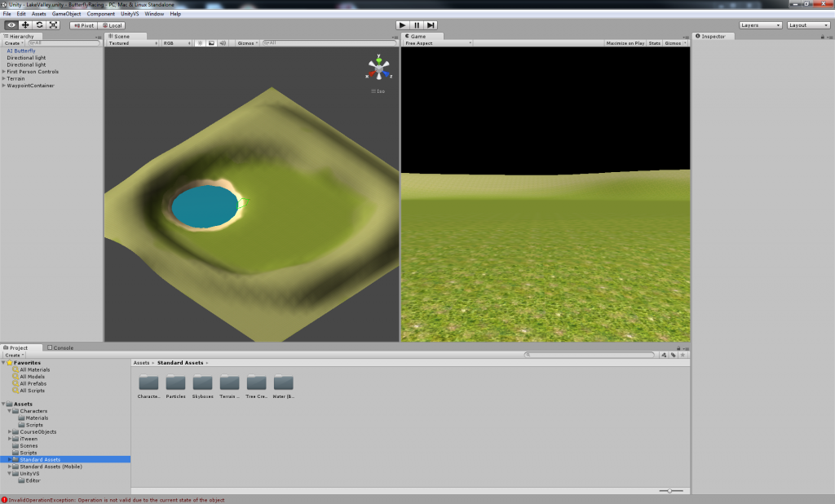Open the File menu
The width and height of the screenshot is (835, 504).
(x=7, y=14)
